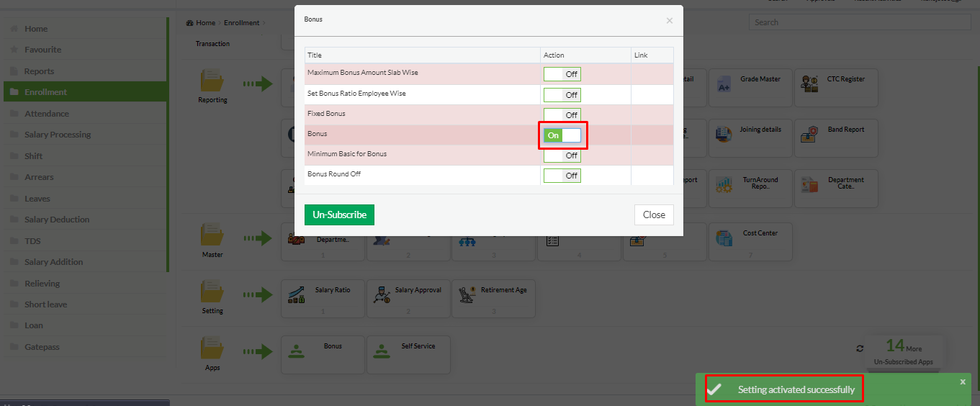Click the Master folder icon
This screenshot has height=406, width=980.
(212, 235)
